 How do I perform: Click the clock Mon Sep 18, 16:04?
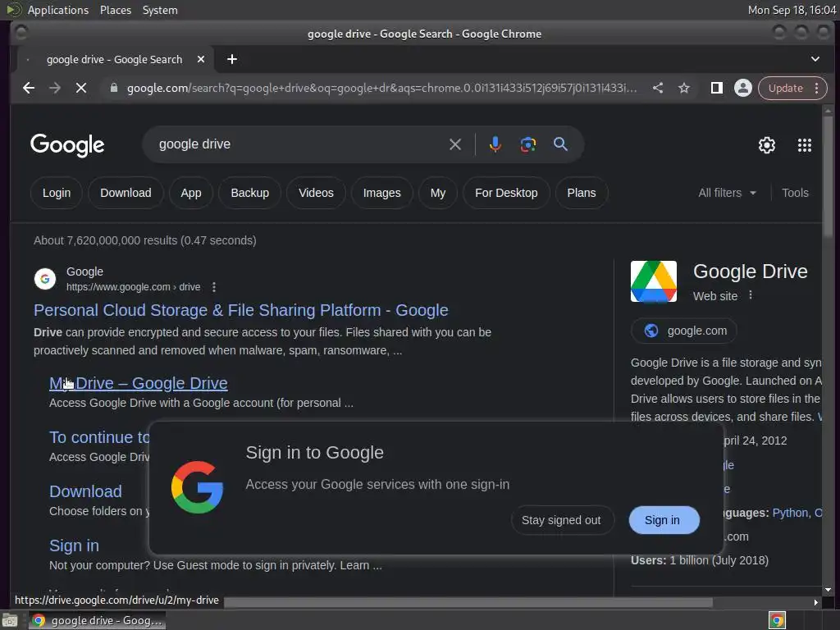[x=792, y=10]
